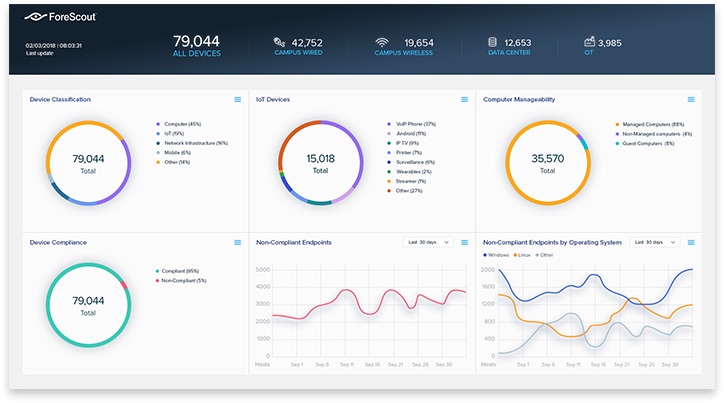Click the Device Classification donut chart center total
724x403 pixels.
(x=89, y=163)
